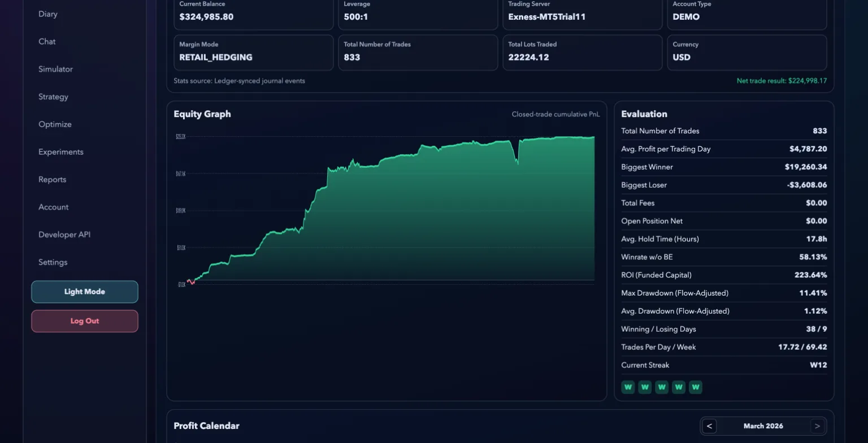Select Avg. Hold Time value 17.8h

(817, 240)
